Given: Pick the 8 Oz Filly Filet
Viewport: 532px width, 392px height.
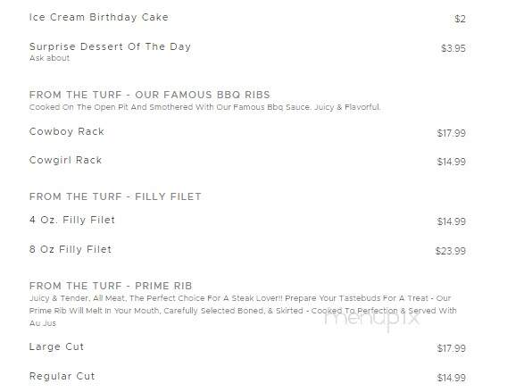Looking at the screenshot, I should 71,250.
